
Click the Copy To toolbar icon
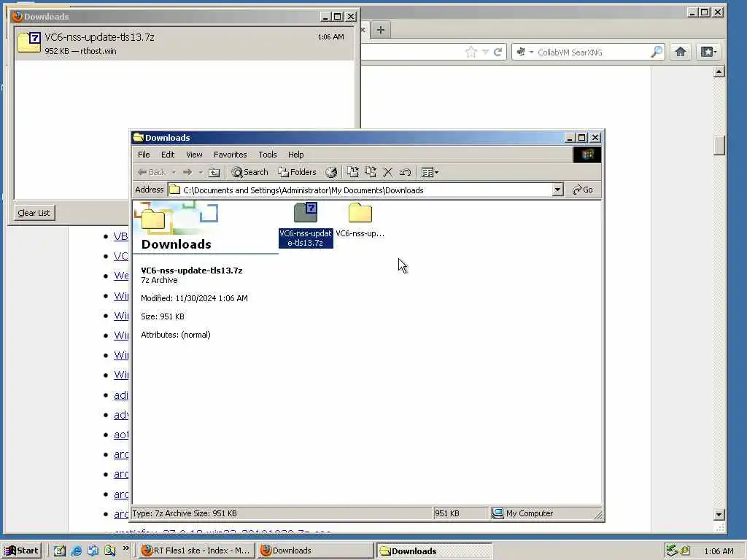(370, 172)
